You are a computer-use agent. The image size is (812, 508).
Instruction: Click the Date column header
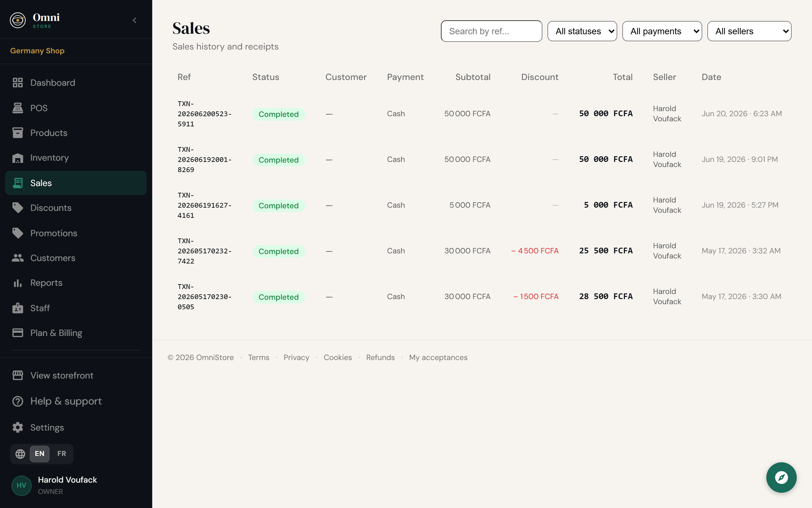coord(711,77)
